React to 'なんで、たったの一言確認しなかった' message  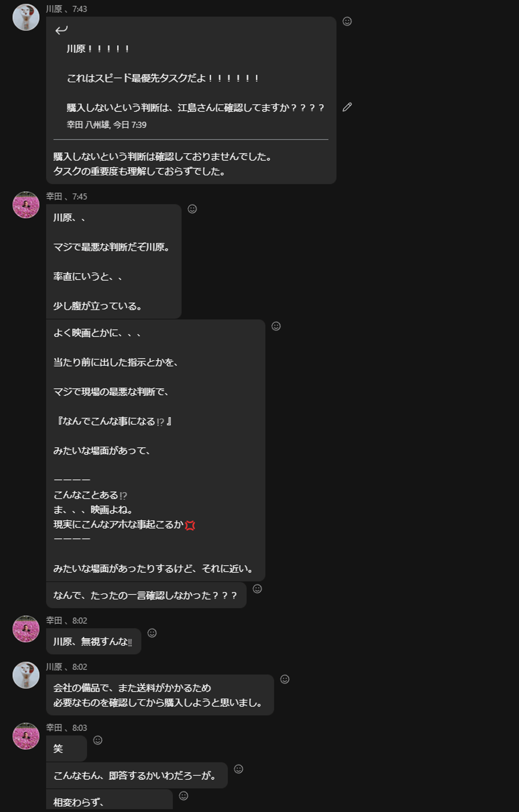pos(257,589)
